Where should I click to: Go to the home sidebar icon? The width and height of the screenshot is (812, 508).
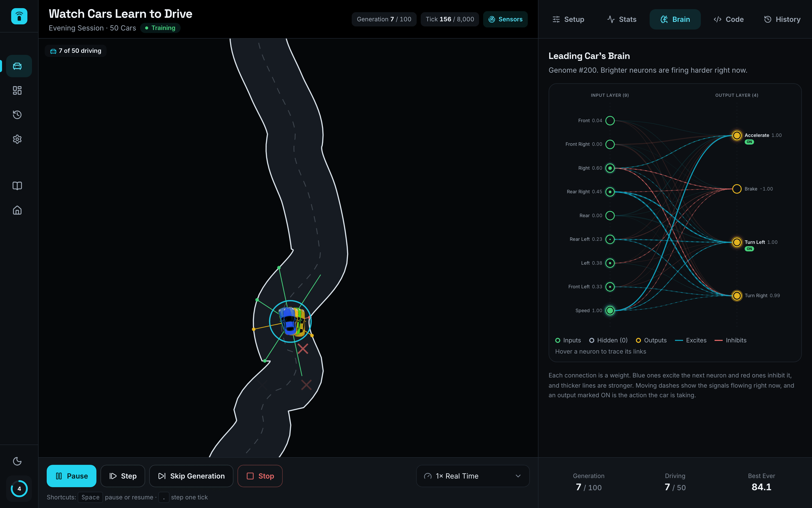(x=18, y=210)
